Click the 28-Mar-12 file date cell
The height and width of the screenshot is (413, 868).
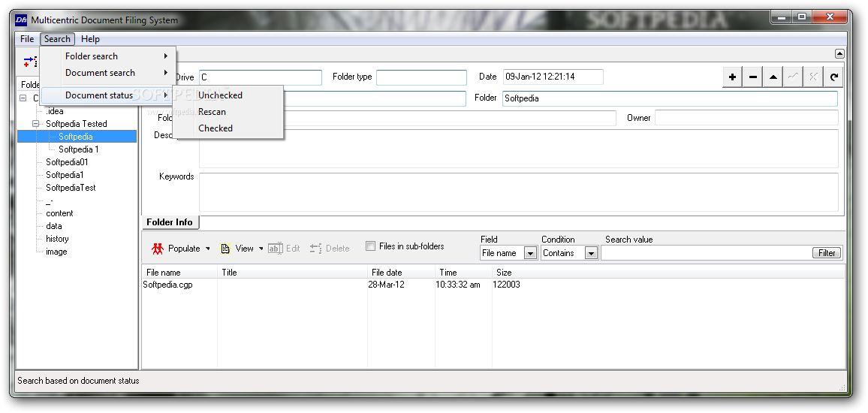pyautogui.click(x=387, y=285)
